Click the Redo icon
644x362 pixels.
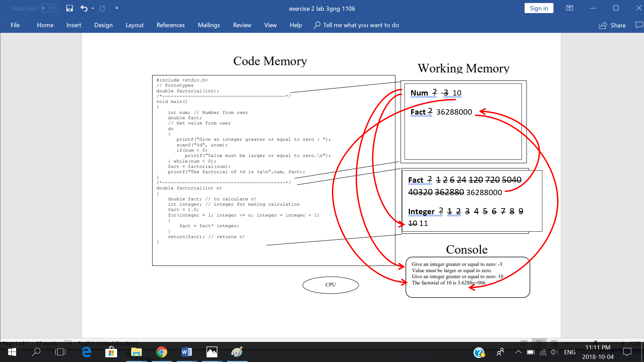tap(102, 8)
